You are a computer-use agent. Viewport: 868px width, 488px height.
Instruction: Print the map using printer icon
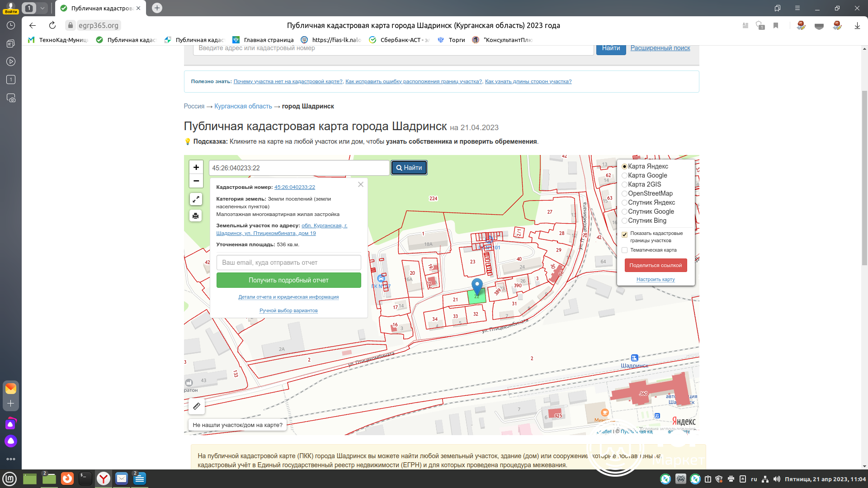click(196, 216)
